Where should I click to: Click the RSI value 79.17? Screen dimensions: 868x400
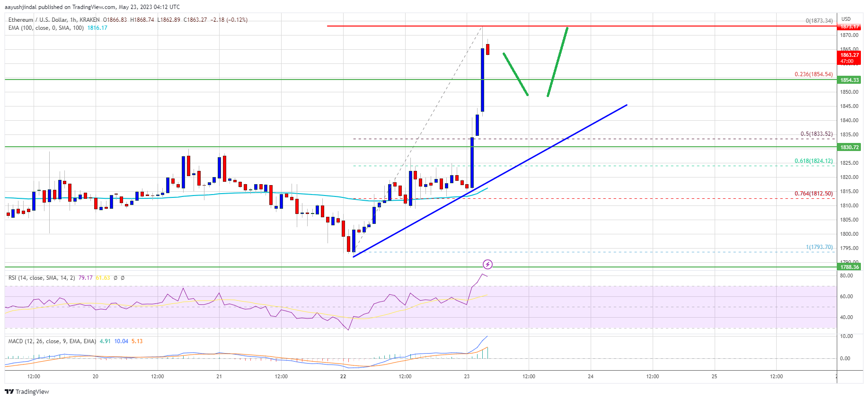coord(86,278)
